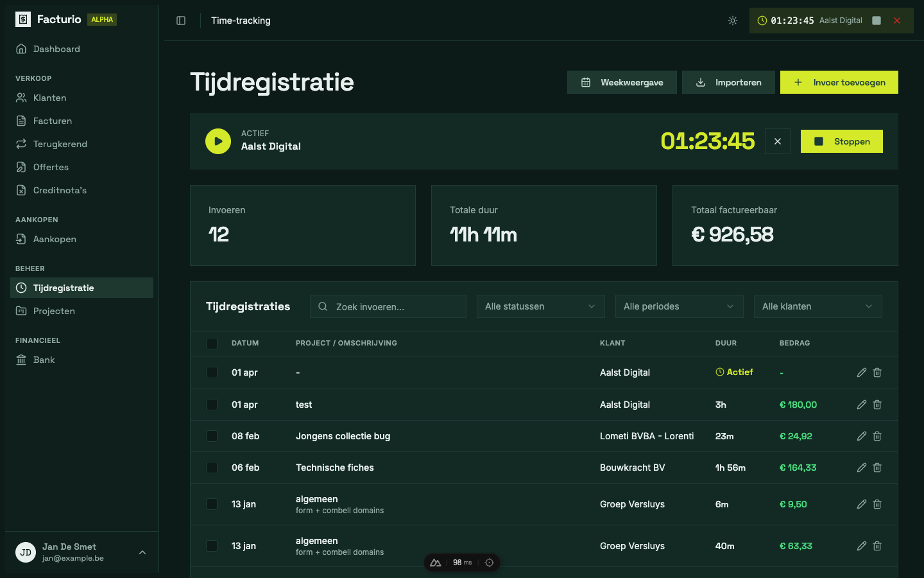
Task: Open Creditnota's in the sidebar
Action: [81, 190]
